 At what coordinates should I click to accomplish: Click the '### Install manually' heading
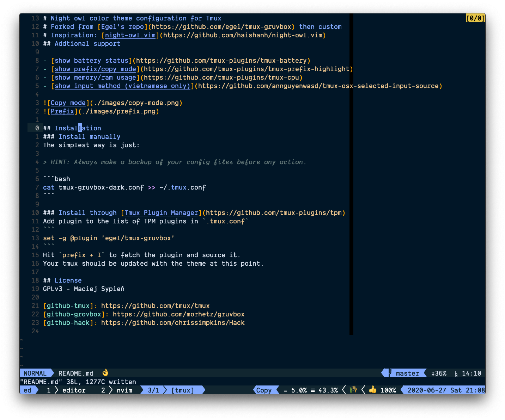tap(81, 137)
